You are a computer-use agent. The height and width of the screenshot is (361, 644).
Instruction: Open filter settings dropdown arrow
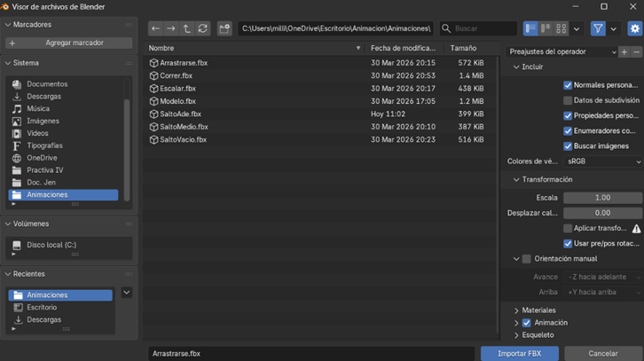coord(613,28)
